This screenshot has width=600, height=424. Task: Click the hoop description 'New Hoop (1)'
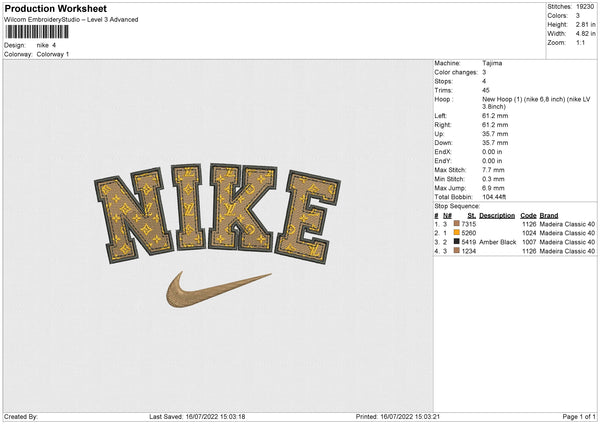point(500,99)
